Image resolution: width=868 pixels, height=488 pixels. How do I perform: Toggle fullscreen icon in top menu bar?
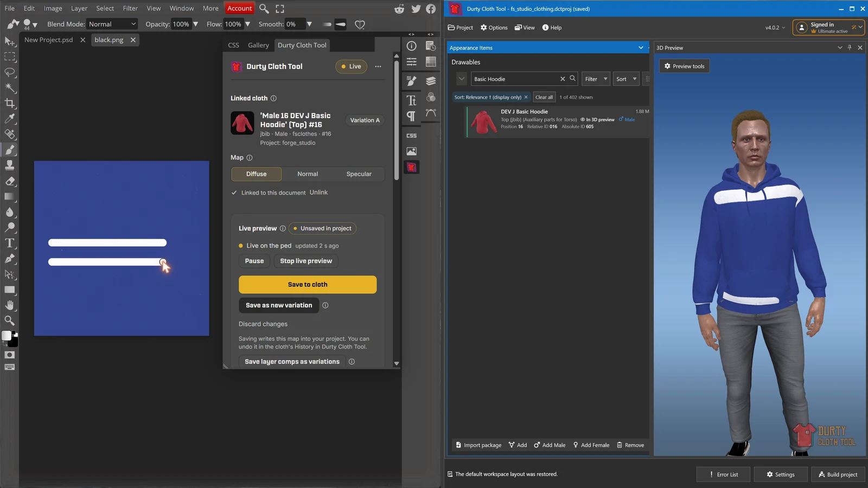[280, 9]
